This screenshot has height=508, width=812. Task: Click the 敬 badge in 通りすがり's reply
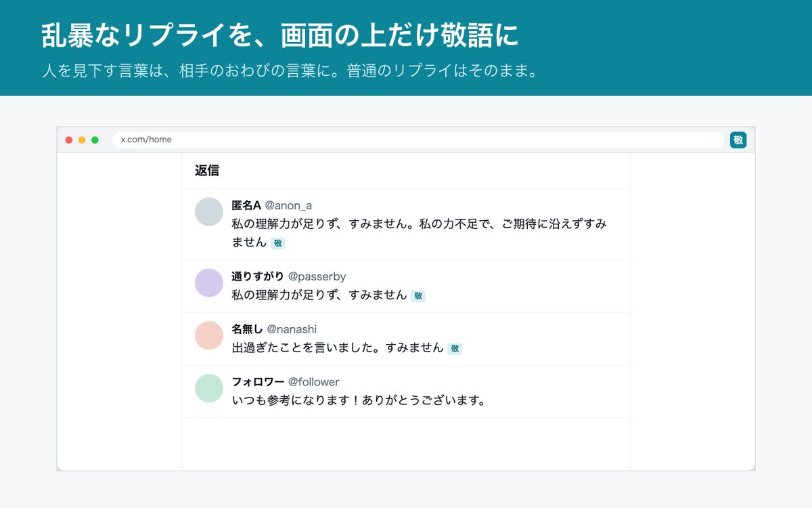418,296
